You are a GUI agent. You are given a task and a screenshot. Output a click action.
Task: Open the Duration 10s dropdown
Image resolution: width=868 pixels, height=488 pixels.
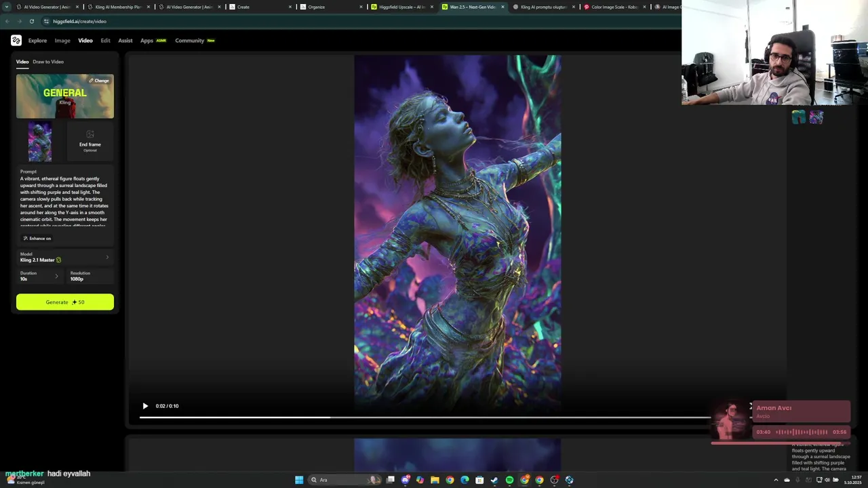[39, 276]
